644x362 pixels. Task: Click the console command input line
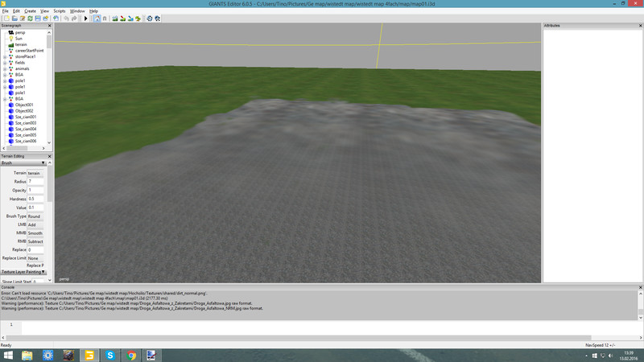click(x=322, y=324)
